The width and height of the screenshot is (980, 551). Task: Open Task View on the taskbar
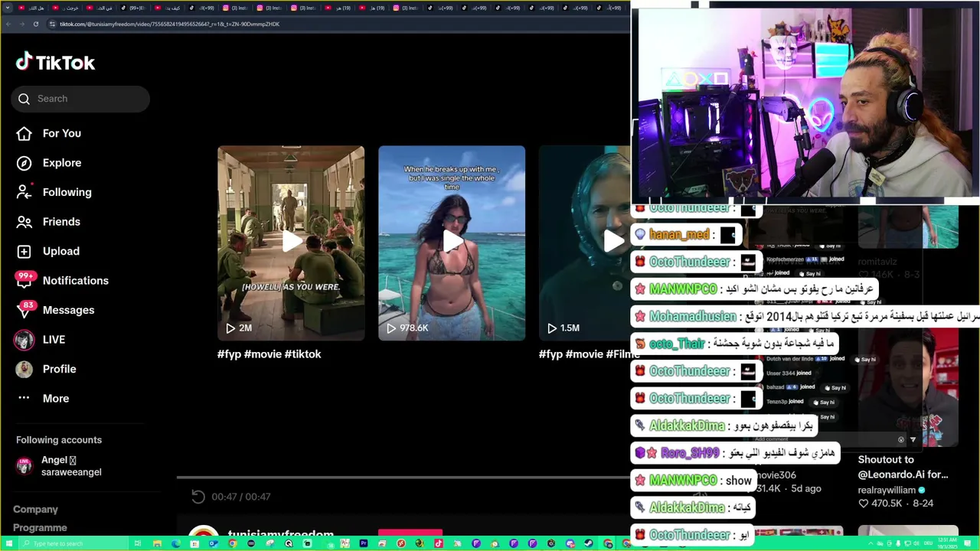tap(138, 543)
